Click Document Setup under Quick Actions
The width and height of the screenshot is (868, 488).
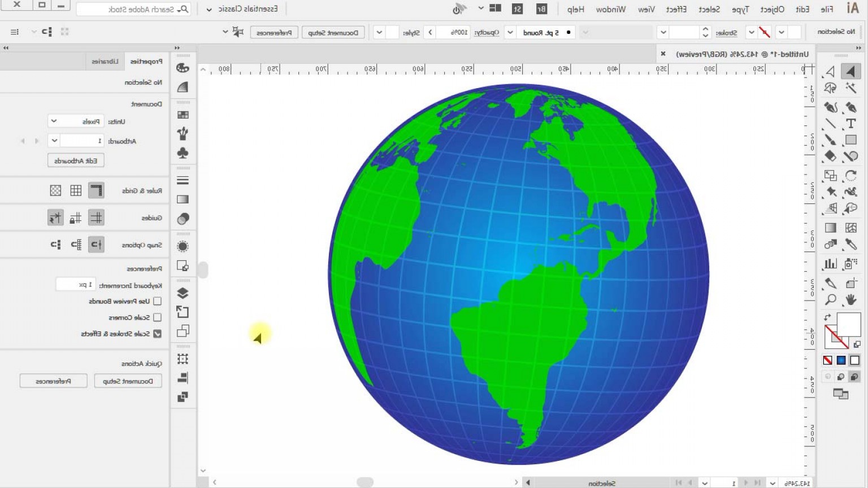(x=128, y=380)
